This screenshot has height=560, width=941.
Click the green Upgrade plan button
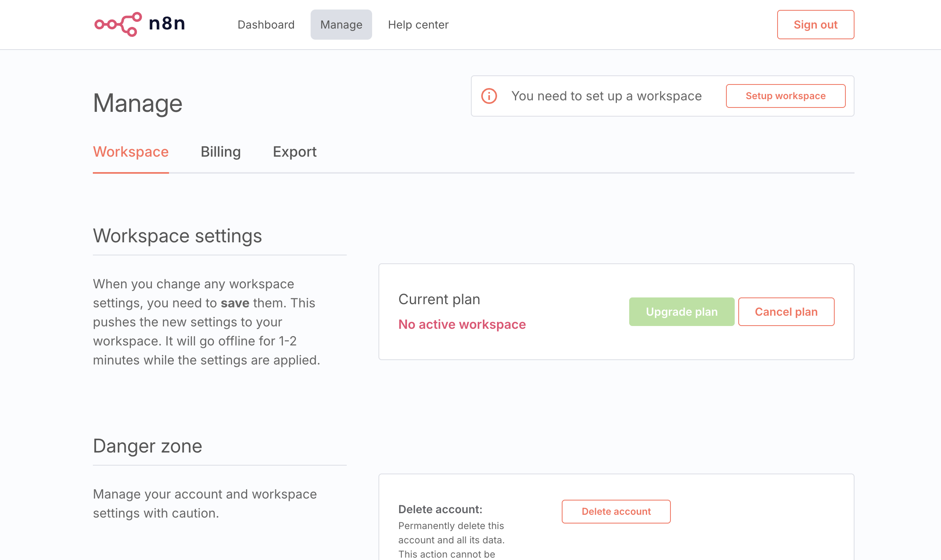682,312
